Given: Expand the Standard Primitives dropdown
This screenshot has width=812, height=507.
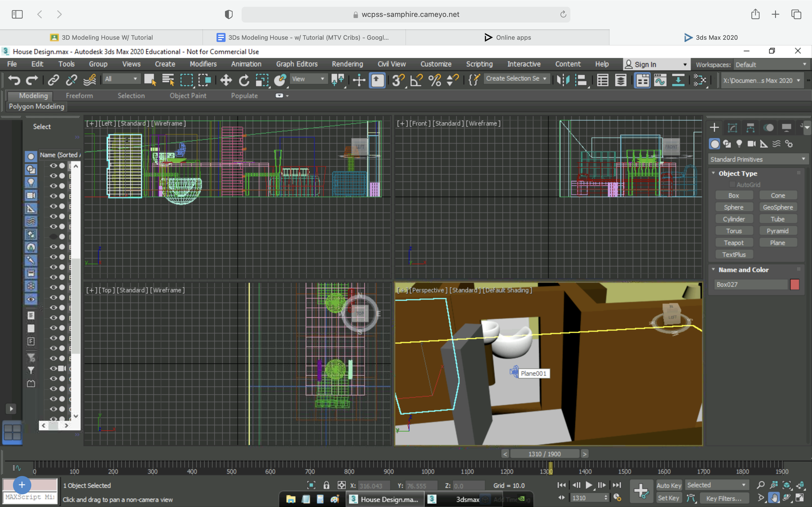Looking at the screenshot, I should (803, 159).
